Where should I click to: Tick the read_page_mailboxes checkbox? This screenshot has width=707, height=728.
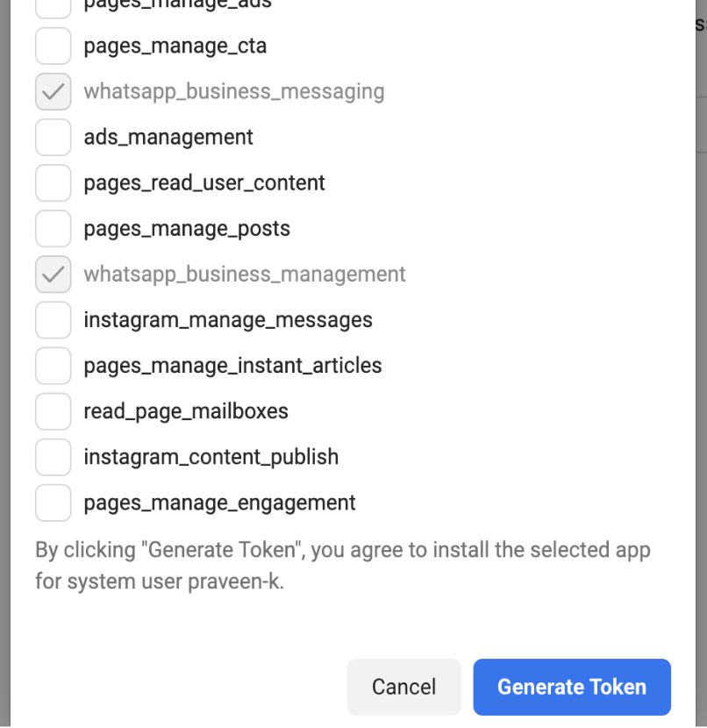point(53,412)
